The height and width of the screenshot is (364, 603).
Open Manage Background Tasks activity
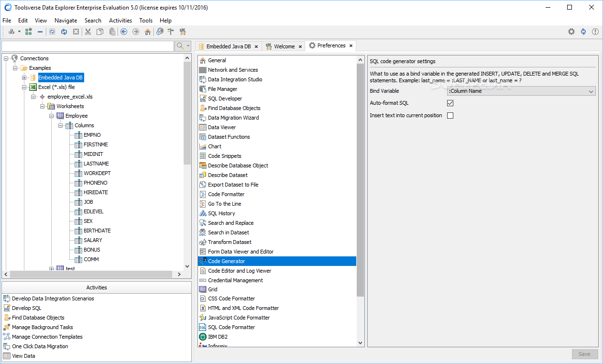[43, 327]
